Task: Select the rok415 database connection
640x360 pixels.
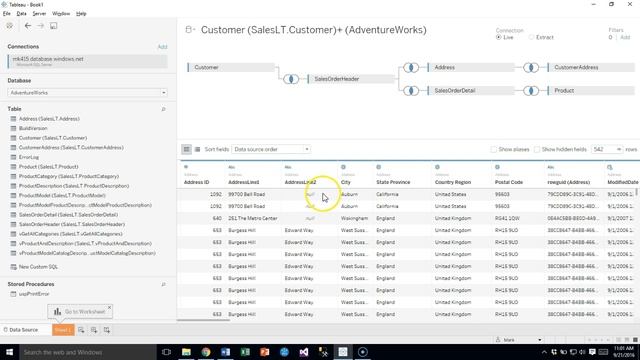Action: (87, 61)
